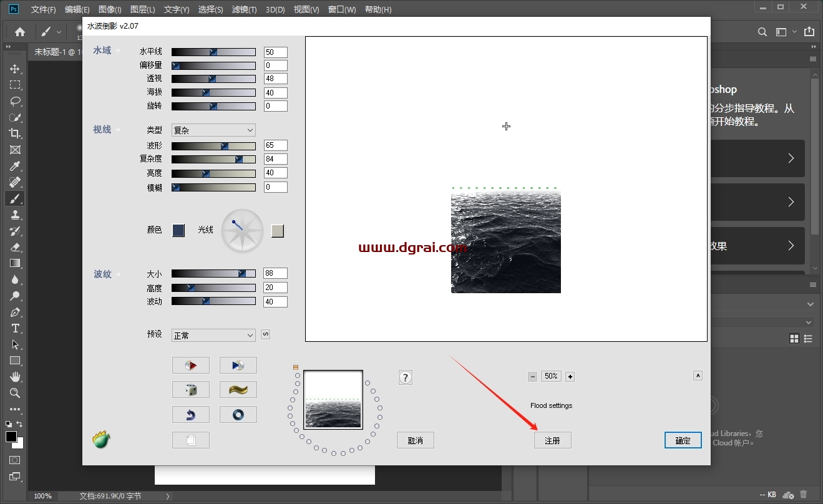Select the History Brush tool
Screen dimensions: 823x504
pos(15,231)
